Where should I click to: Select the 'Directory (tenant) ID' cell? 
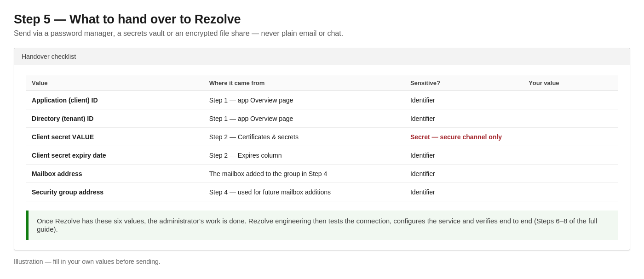click(63, 119)
